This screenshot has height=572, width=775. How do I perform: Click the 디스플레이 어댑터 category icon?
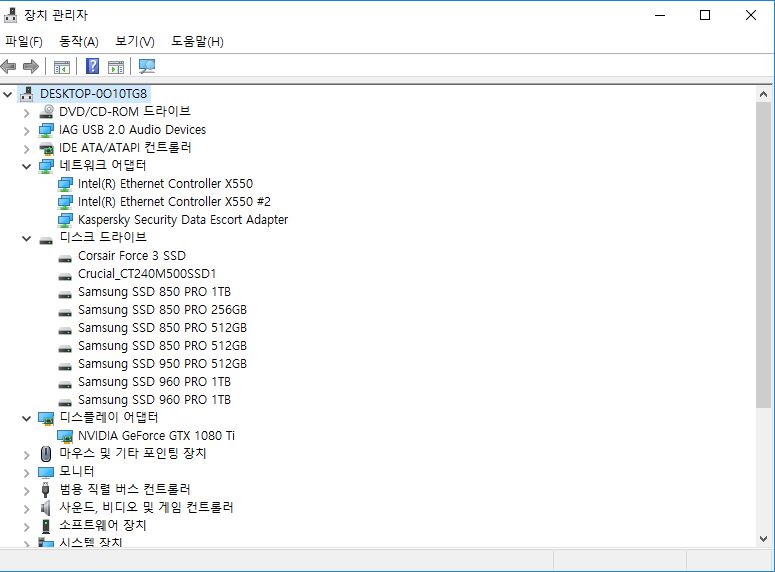coord(46,418)
